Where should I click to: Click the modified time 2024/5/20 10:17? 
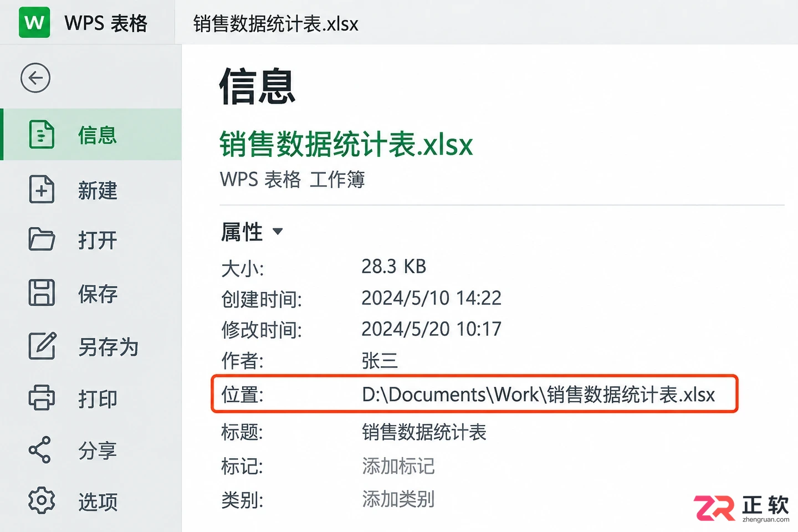[x=431, y=329]
